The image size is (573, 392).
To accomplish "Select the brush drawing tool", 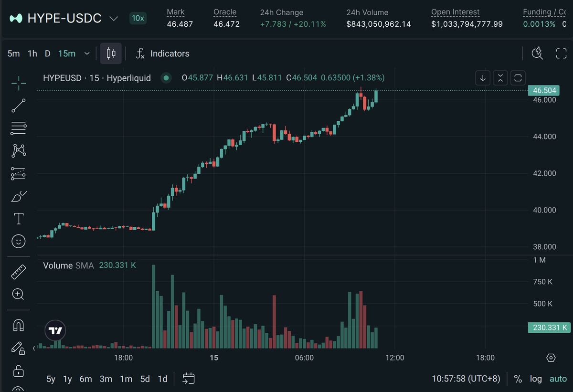I will tap(19, 196).
